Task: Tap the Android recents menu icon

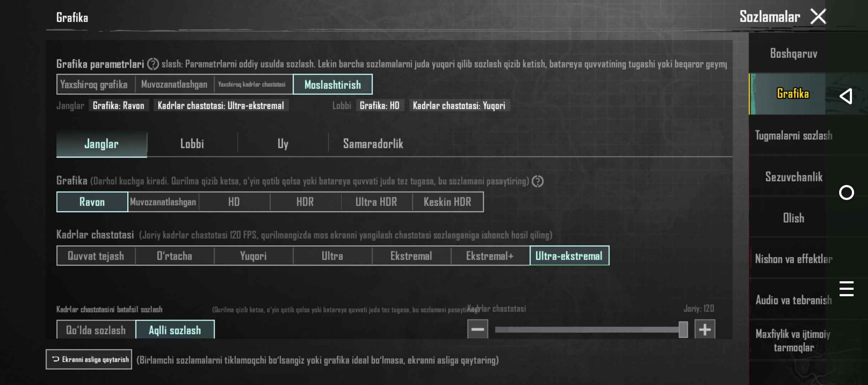Action: (x=846, y=289)
